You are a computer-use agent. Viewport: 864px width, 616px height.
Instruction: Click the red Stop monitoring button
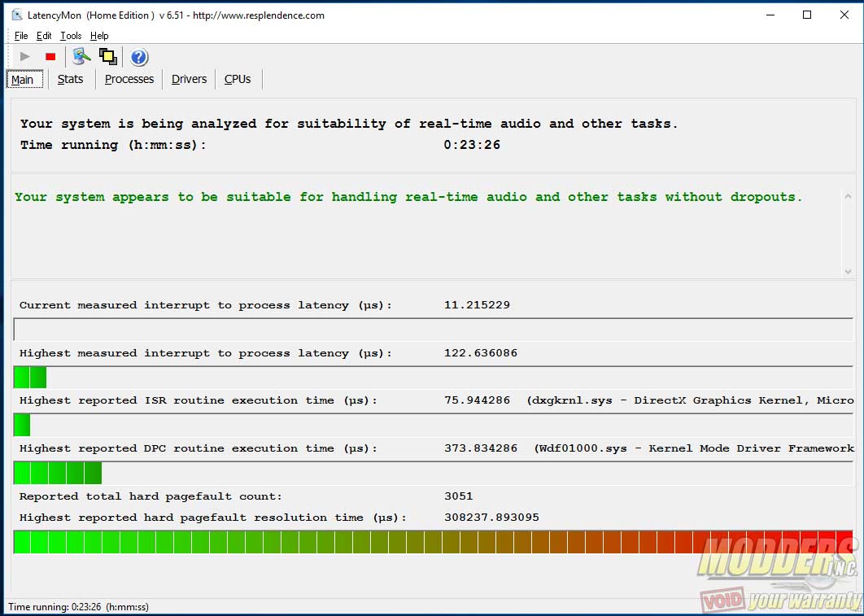click(50, 57)
